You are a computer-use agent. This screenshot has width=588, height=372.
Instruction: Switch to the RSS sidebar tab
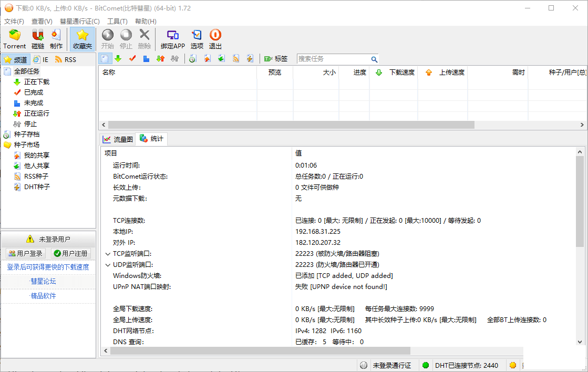point(66,59)
